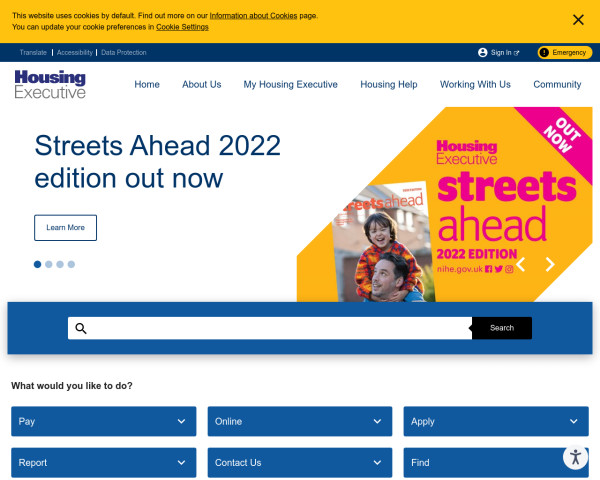Select the third carousel slide dot
Image resolution: width=600 pixels, height=480 pixels.
[60, 264]
